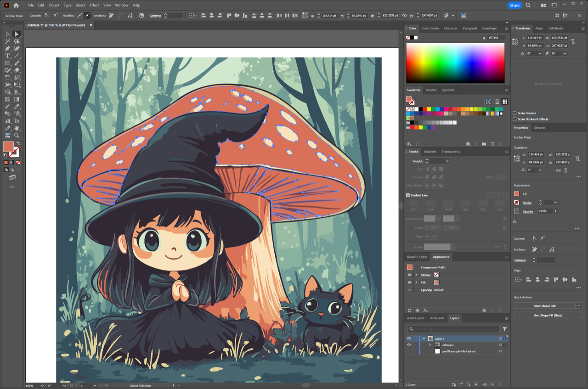Open the Effect menu
Image resolution: width=588 pixels, height=389 pixels.
[x=94, y=5]
